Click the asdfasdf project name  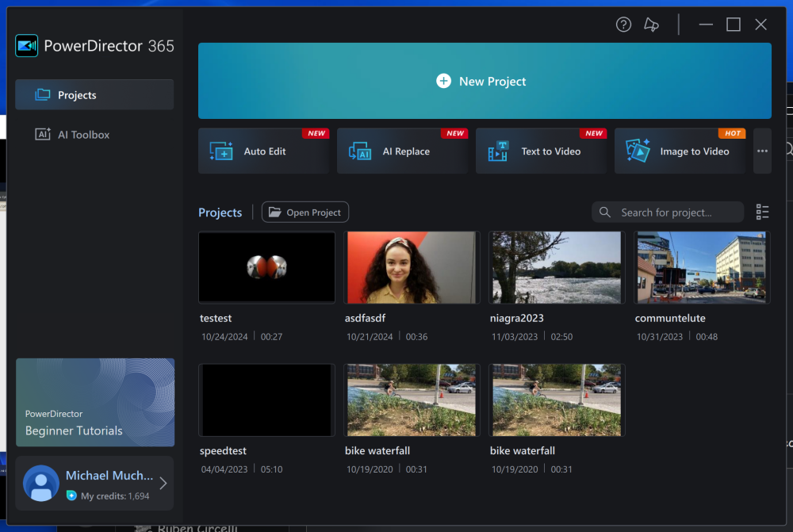pyautogui.click(x=365, y=318)
